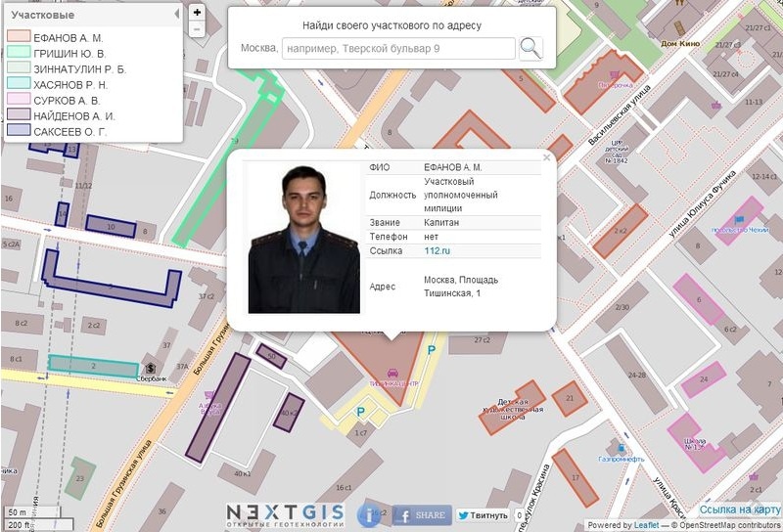The width and height of the screenshot is (783, 532).
Task: Select ХАСЯНОВ Р. Н. legend entry
Action: coord(70,85)
